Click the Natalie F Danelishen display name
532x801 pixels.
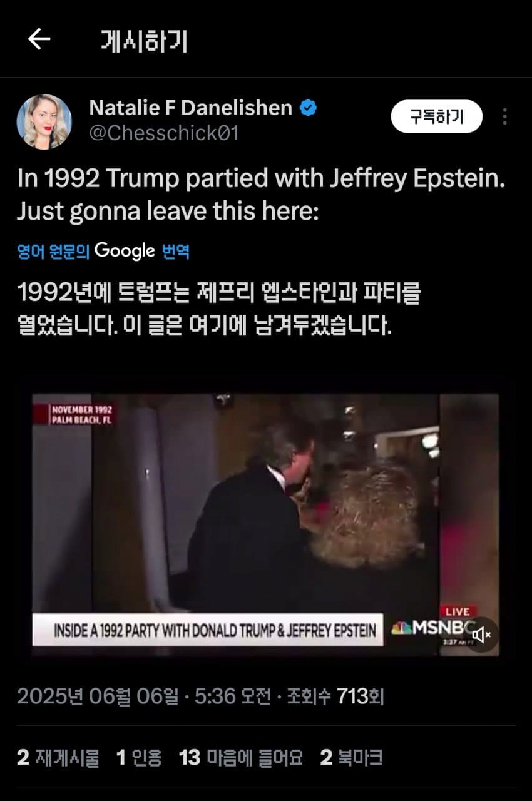(x=191, y=108)
